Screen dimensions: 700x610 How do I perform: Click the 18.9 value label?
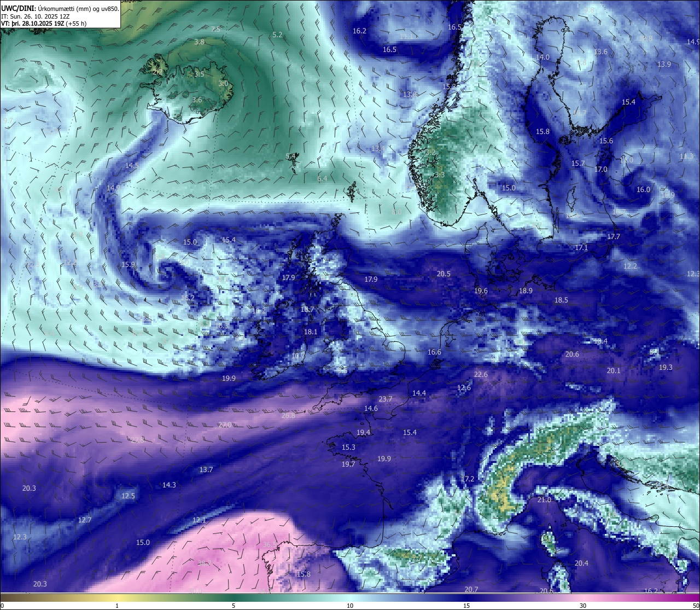(526, 291)
